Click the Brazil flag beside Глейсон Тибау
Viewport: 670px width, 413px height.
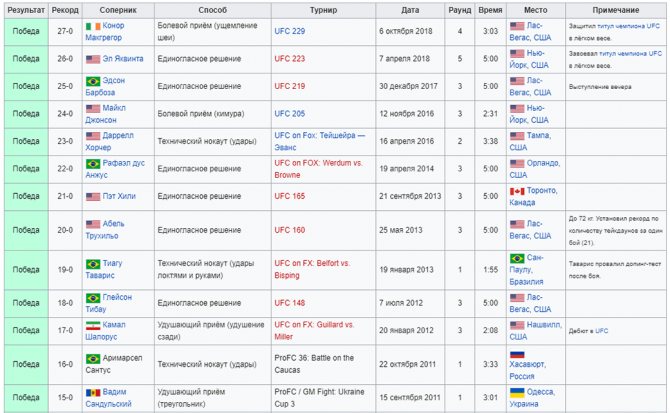93,298
